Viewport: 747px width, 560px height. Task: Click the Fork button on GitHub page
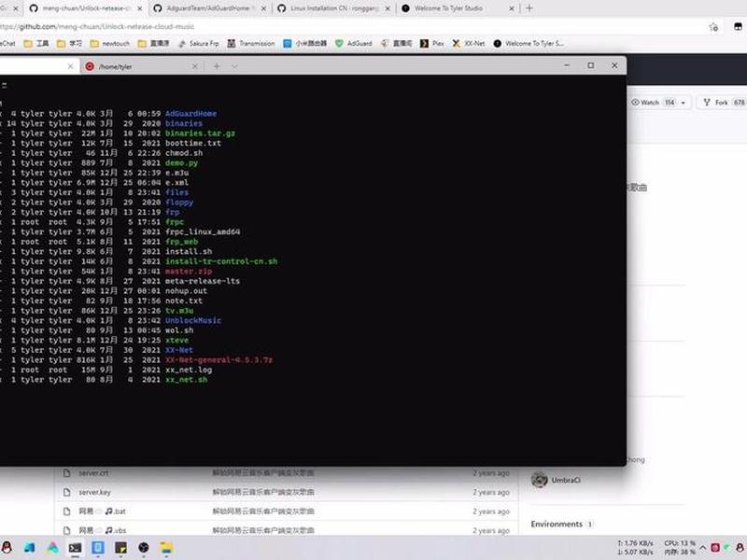(723, 103)
